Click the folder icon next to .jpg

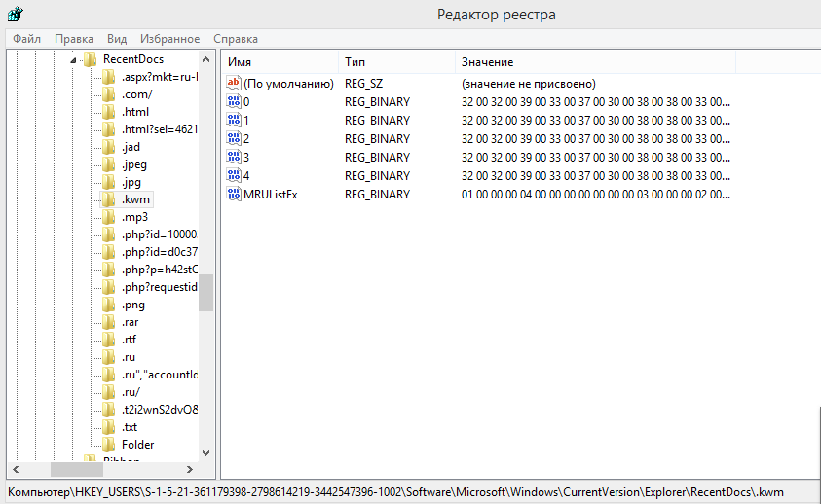pyautogui.click(x=108, y=182)
